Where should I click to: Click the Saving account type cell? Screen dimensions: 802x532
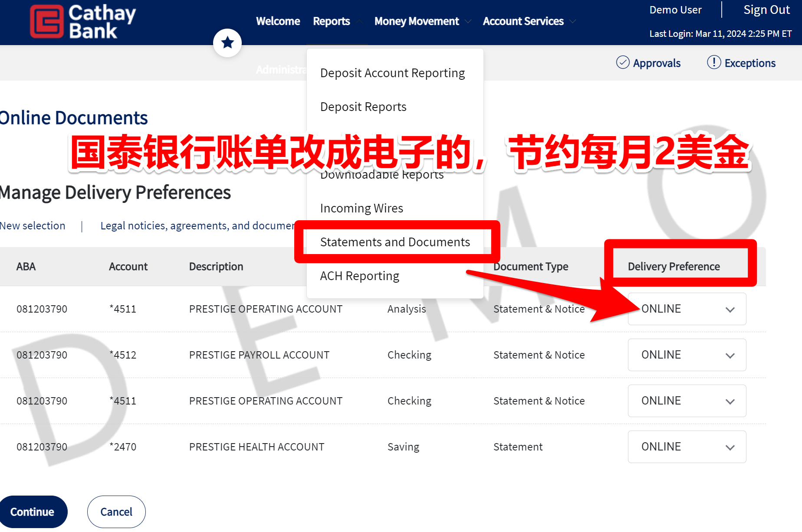pyautogui.click(x=403, y=447)
